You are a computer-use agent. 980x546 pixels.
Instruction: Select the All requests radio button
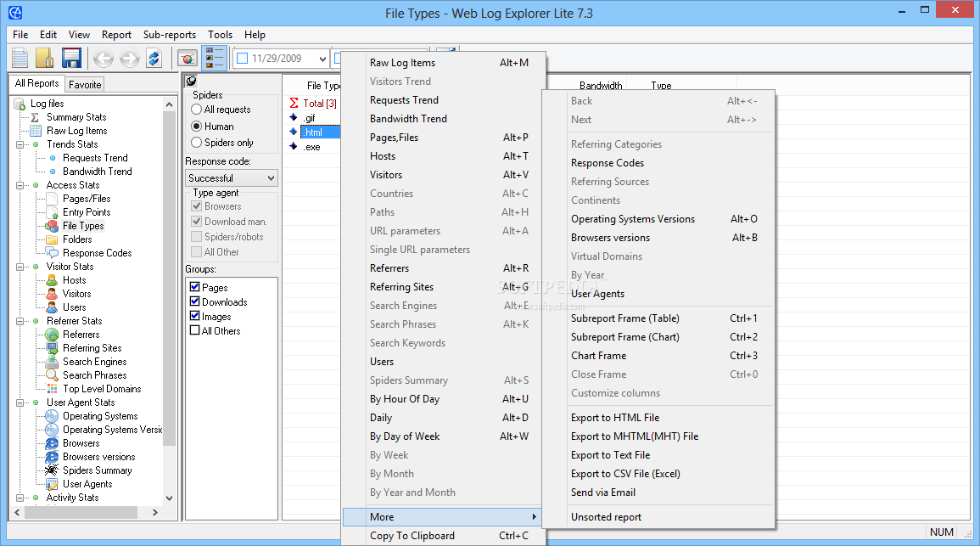point(196,110)
